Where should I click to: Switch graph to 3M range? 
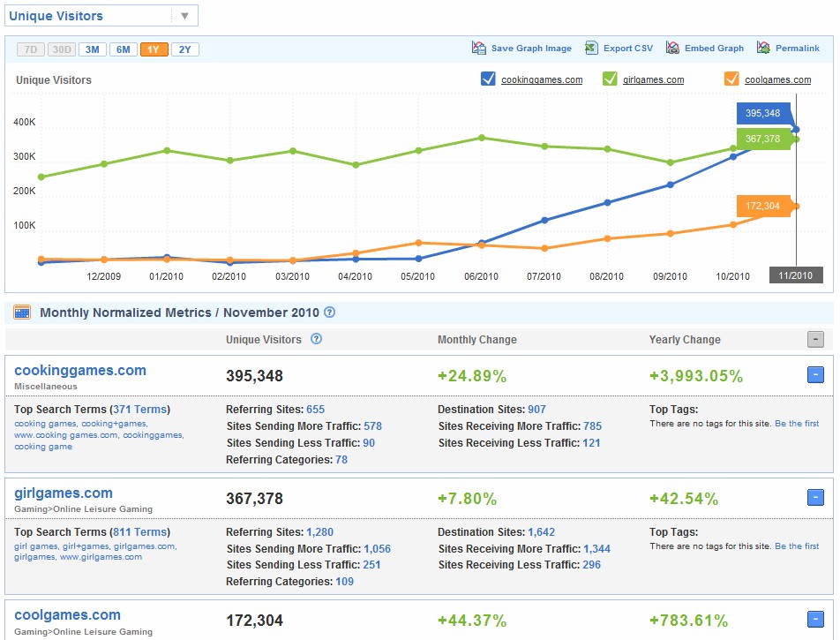point(92,49)
